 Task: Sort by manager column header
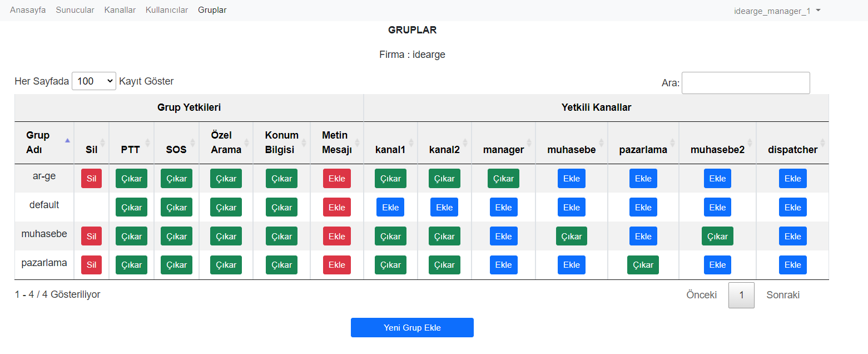[504, 142]
